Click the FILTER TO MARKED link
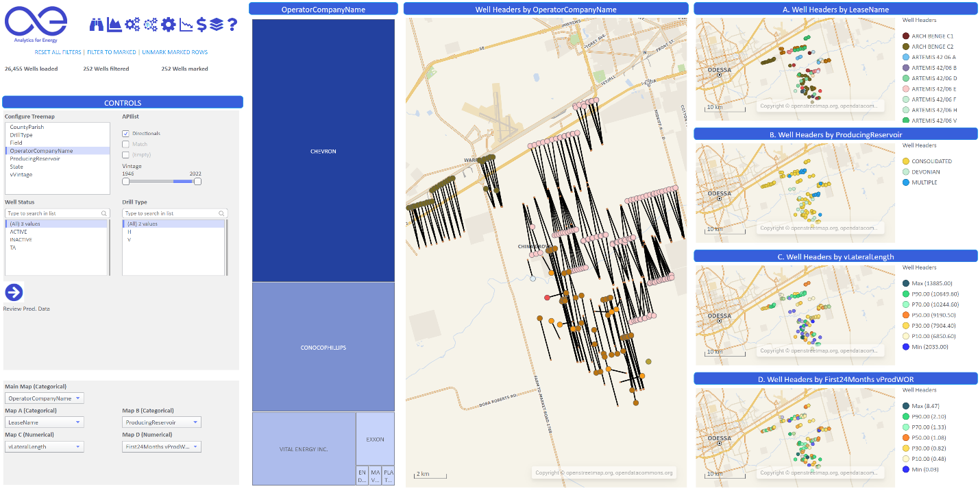 (x=110, y=52)
